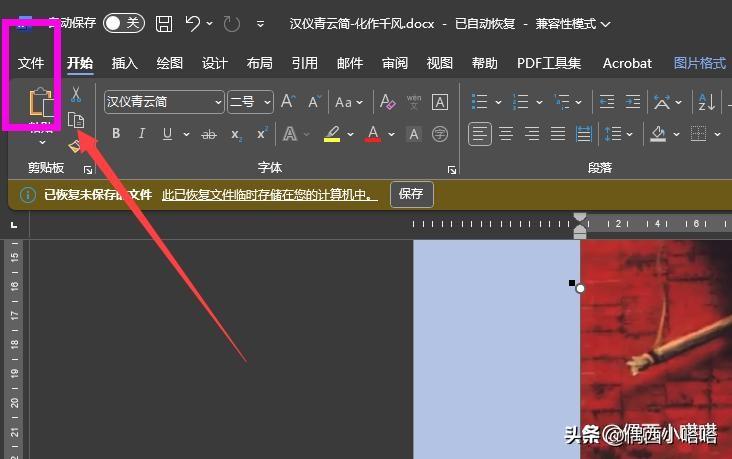The image size is (732, 459).
Task: Open the PDF工具集 tab
Action: pyautogui.click(x=549, y=63)
